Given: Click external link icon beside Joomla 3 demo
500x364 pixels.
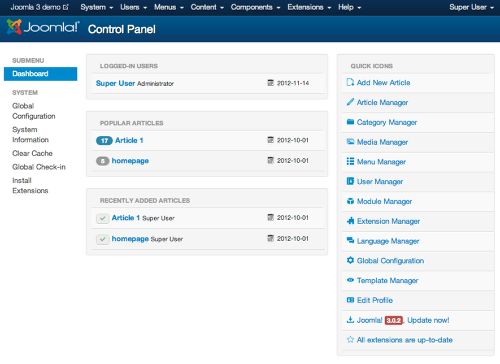Looking at the screenshot, I should 66,7.
